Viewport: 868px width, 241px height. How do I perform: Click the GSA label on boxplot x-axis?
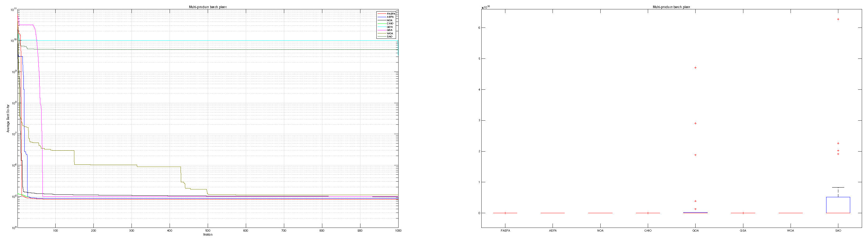[x=743, y=231]
